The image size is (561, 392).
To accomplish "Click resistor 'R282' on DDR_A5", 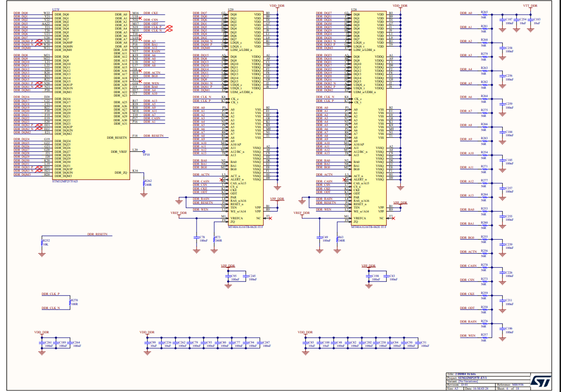I will [x=484, y=84].
